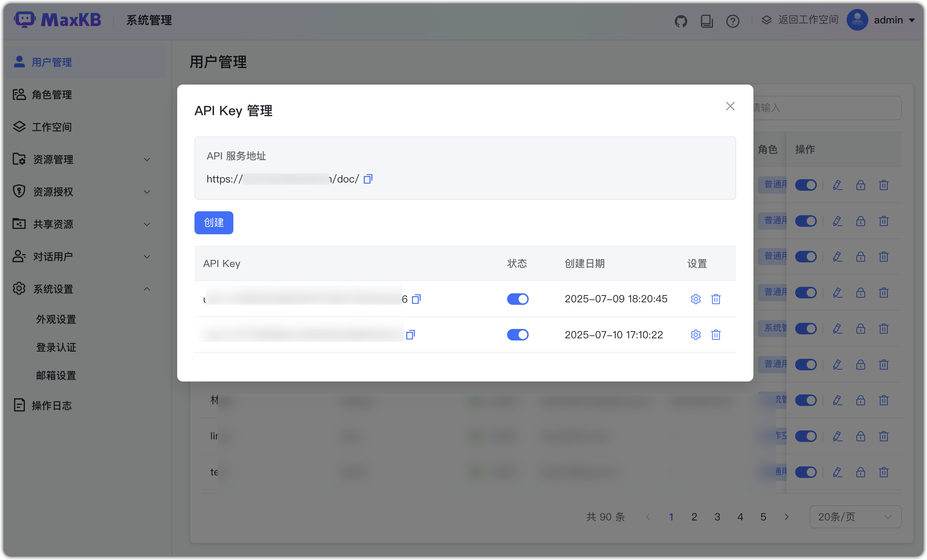Click 返回工作空间 to return to workspace
The width and height of the screenshot is (927, 560).
tap(800, 20)
